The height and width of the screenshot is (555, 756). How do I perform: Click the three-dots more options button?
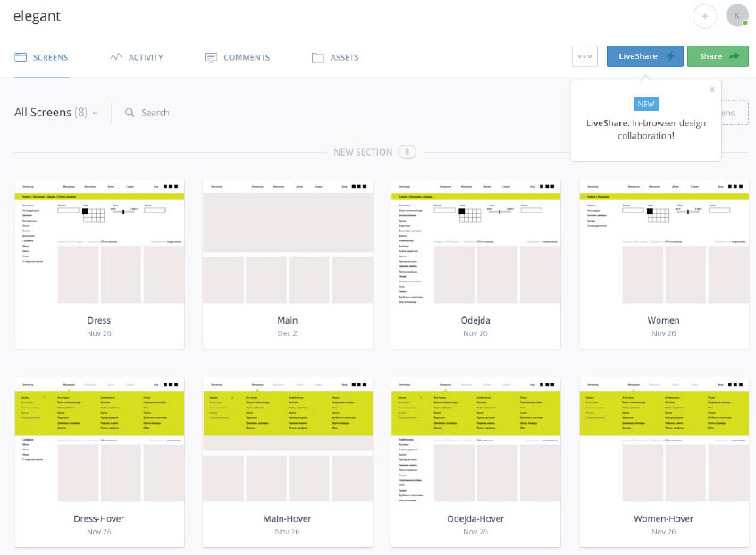coord(584,56)
